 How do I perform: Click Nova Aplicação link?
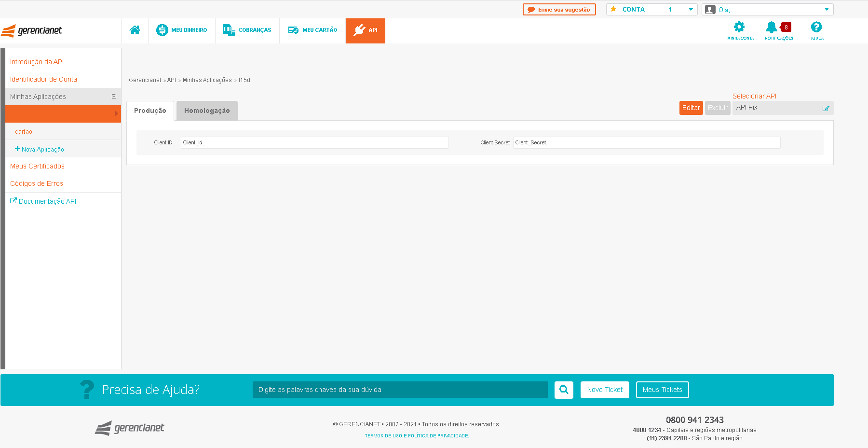click(40, 149)
